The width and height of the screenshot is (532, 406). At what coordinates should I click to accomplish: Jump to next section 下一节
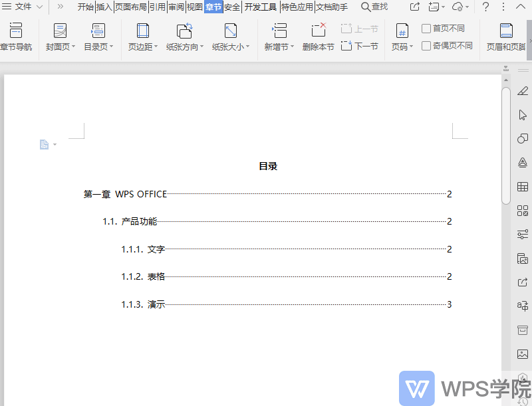359,46
